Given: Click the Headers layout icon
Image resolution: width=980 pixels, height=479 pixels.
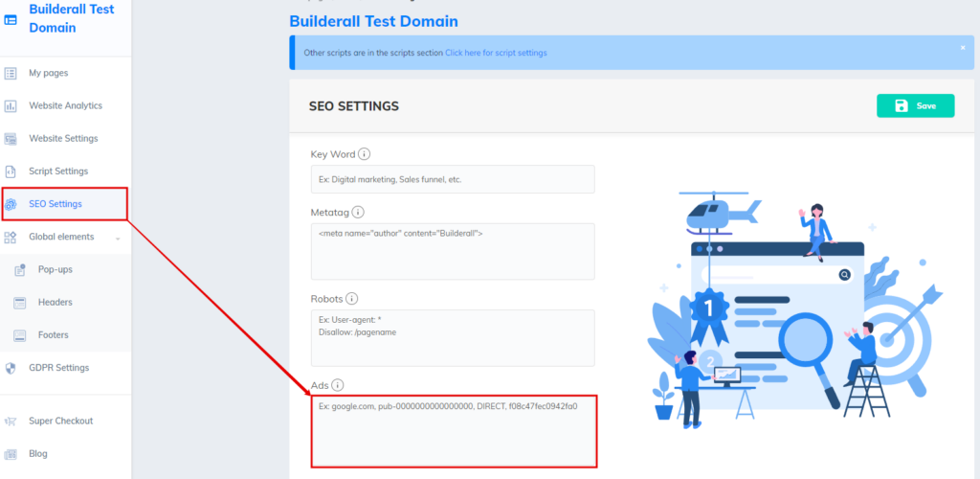Looking at the screenshot, I should pyautogui.click(x=20, y=303).
